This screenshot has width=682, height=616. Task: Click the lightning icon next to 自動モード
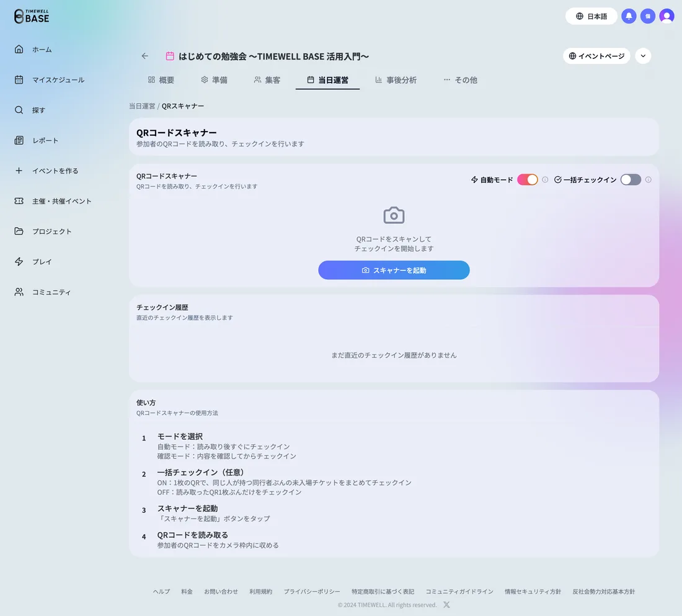[474, 179]
